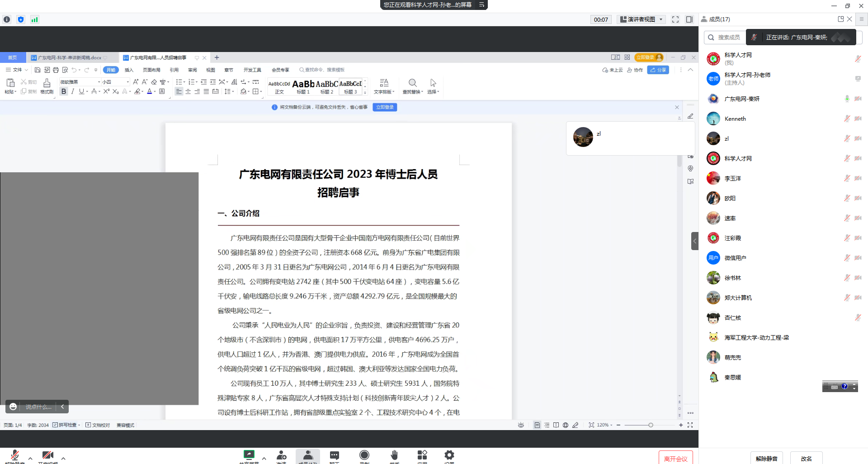Select member 广东电网-秦妍 in the list

[x=783, y=99]
